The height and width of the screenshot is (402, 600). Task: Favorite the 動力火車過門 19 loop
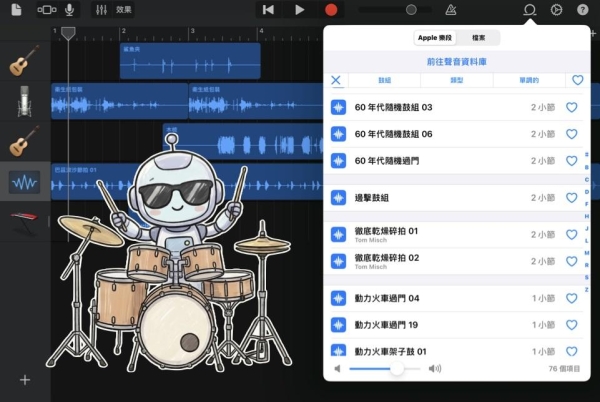(572, 325)
